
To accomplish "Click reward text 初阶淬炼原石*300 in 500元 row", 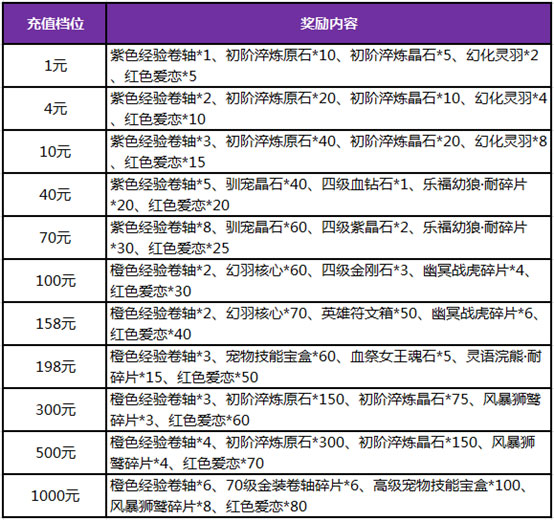I will pos(285,442).
